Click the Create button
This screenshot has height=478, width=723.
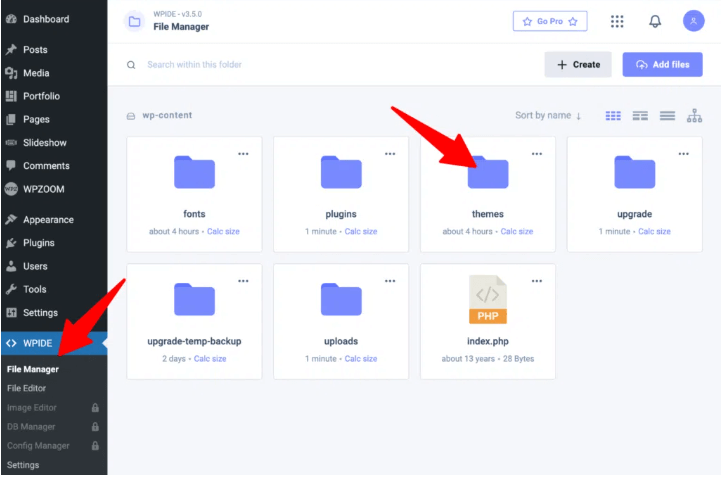(577, 65)
